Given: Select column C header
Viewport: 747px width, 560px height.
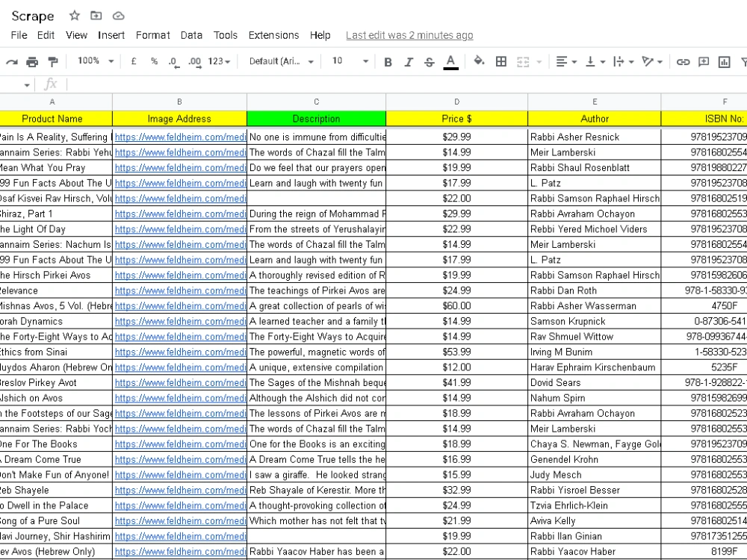Looking at the screenshot, I should pos(316,102).
